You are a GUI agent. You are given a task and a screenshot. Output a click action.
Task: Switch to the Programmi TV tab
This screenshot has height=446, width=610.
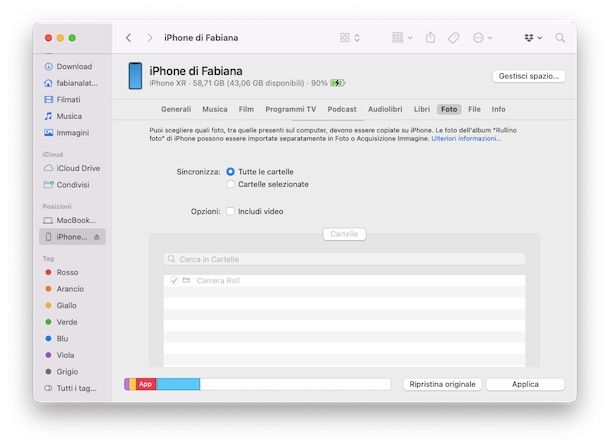click(291, 109)
